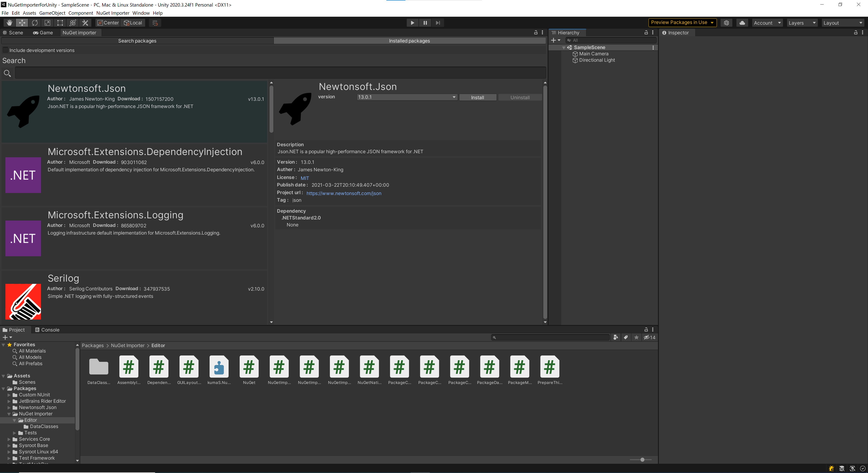Enable Include development versions checkbox
Screen dimensions: 868x473
(5, 50)
